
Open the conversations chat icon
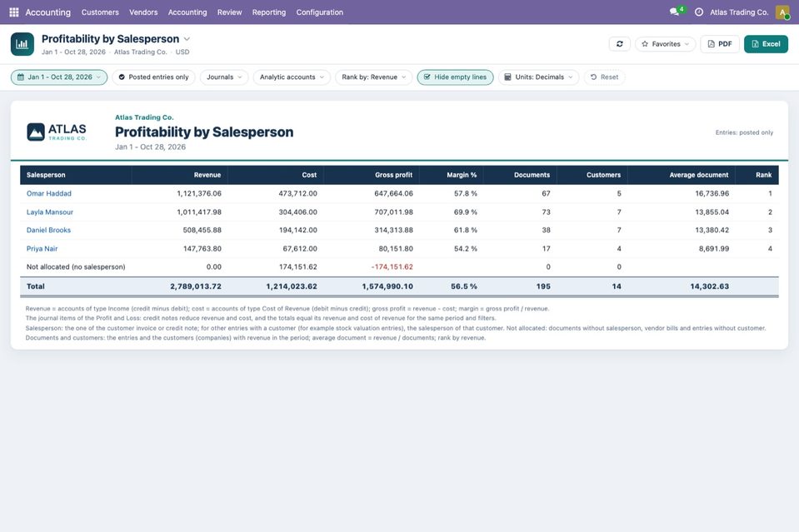pos(674,12)
